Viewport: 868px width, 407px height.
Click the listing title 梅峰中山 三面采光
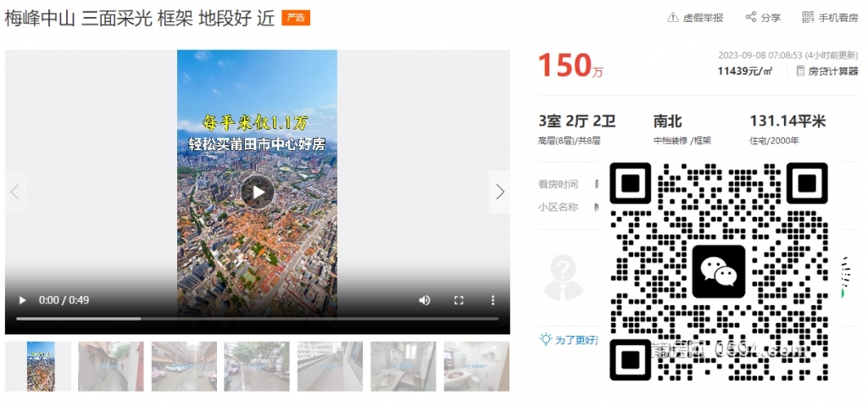tap(140, 18)
